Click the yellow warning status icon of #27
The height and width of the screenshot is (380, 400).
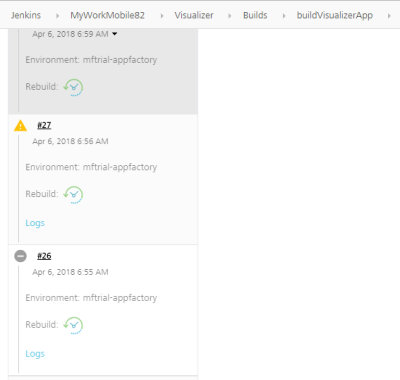coord(20,126)
